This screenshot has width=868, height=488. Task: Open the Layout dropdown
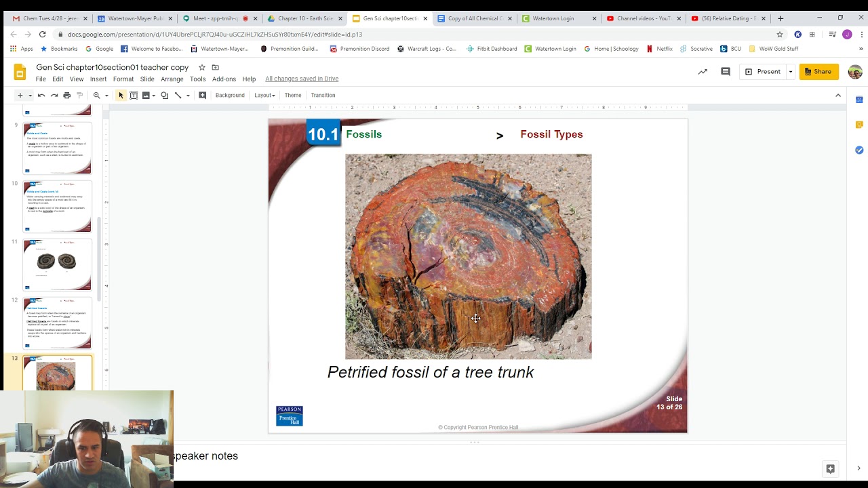click(264, 96)
